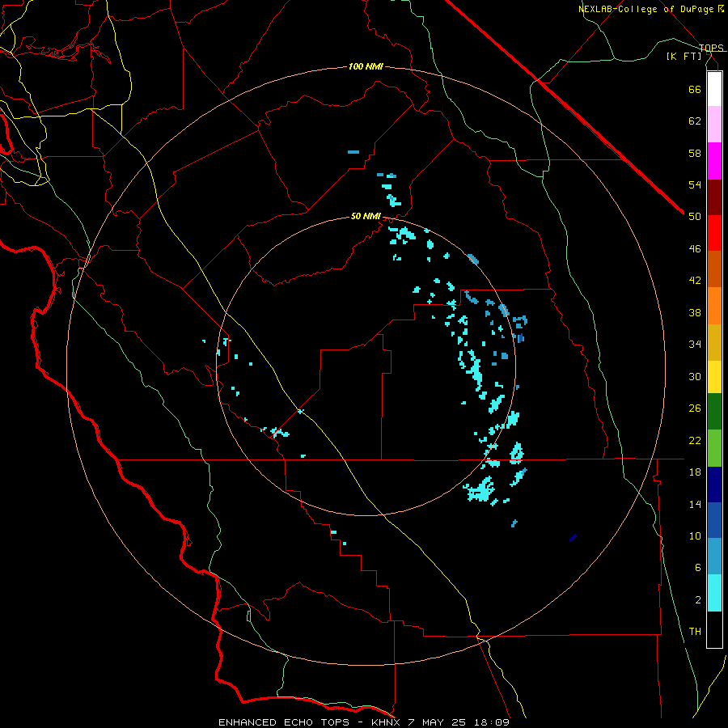Screen dimensions: 728x728
Task: Click the 18:09 timestamp
Action: [492, 722]
